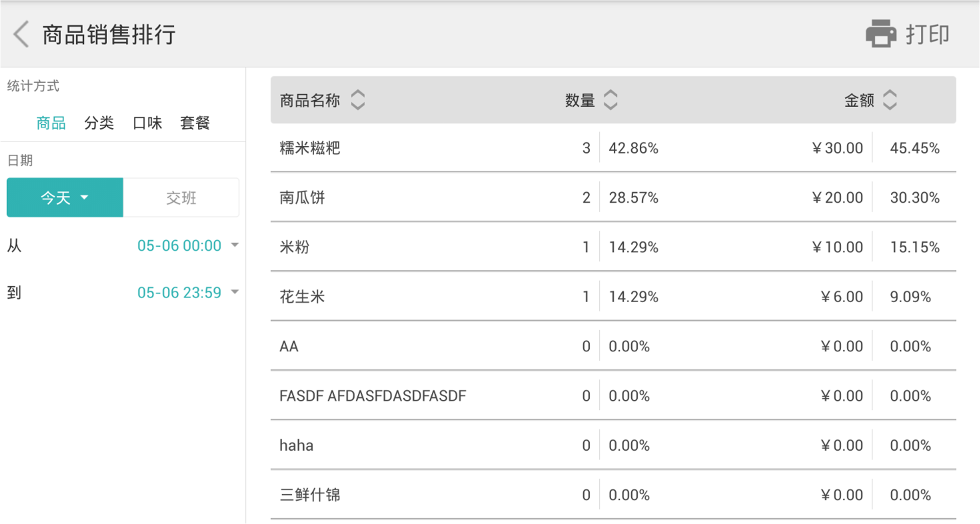Click the back arrow icon
This screenshot has width=980, height=524.
21,35
